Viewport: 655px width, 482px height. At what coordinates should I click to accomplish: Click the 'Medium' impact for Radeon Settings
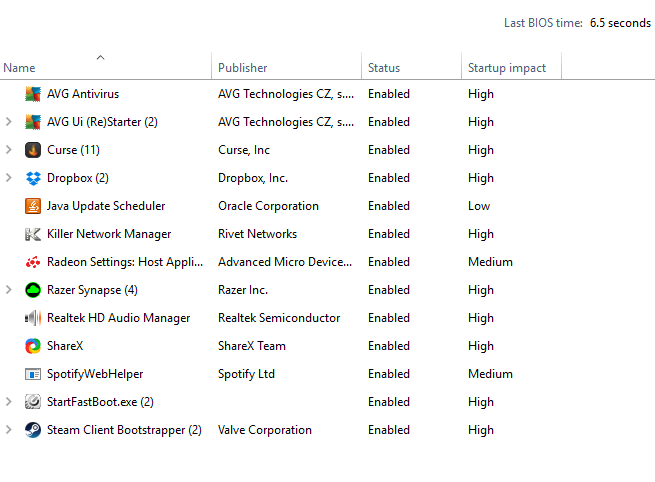490,262
